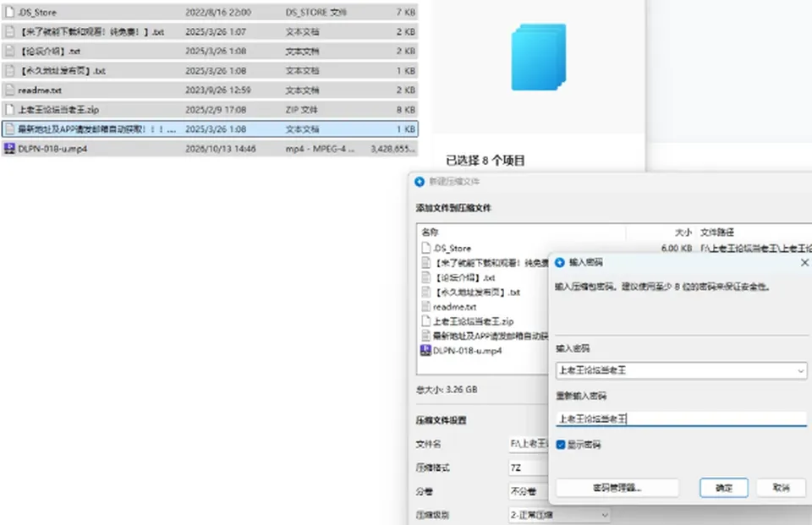Click the 【论坛介绍】.txt icon in the archive file list
The height and width of the screenshot is (525, 812).
[425, 277]
